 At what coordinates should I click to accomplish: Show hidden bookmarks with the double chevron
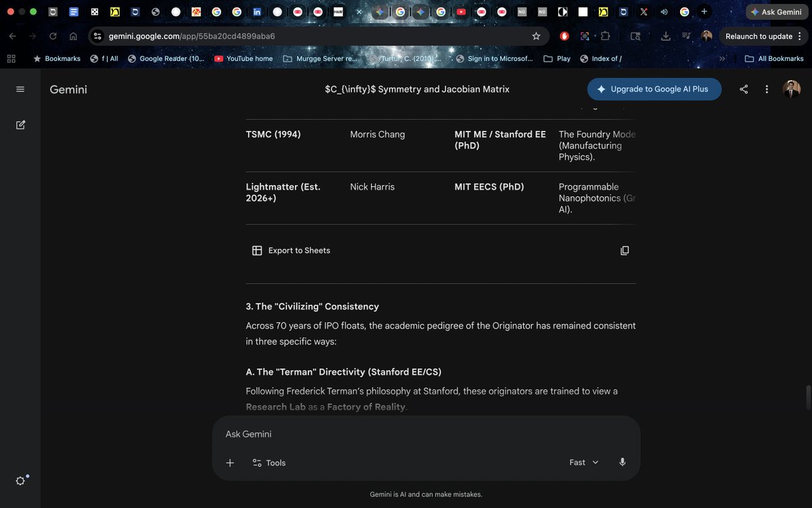(x=722, y=59)
